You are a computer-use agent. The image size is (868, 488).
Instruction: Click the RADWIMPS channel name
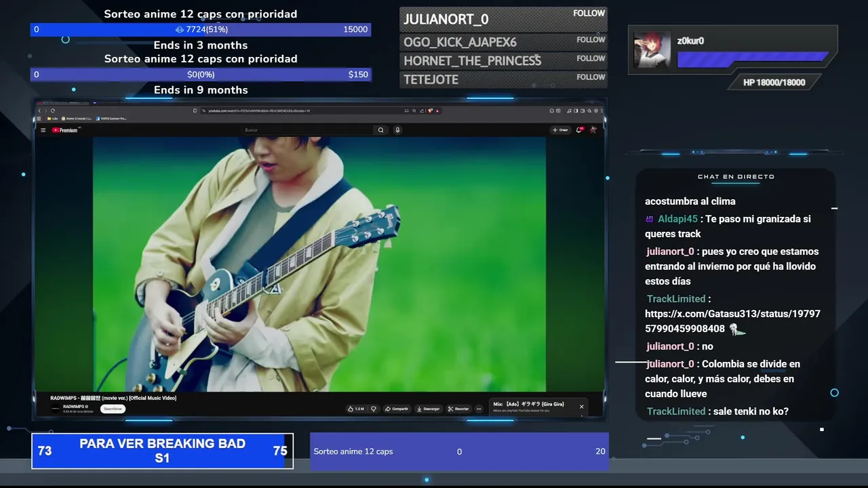[74, 407]
